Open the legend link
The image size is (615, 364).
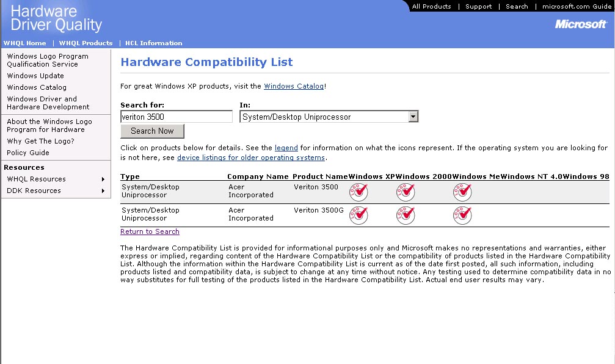(286, 148)
